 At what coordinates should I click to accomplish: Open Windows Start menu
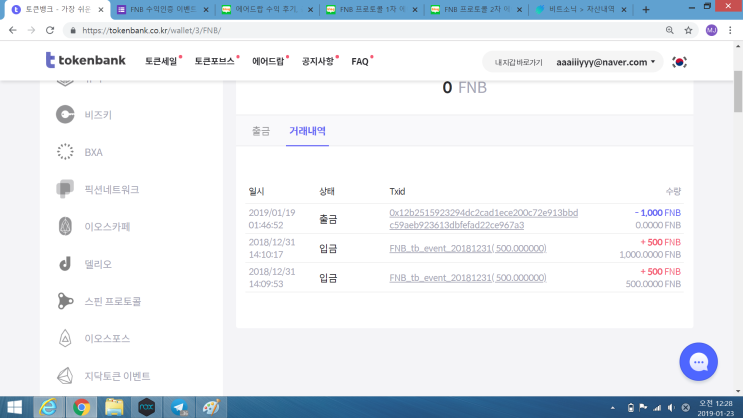point(15,407)
